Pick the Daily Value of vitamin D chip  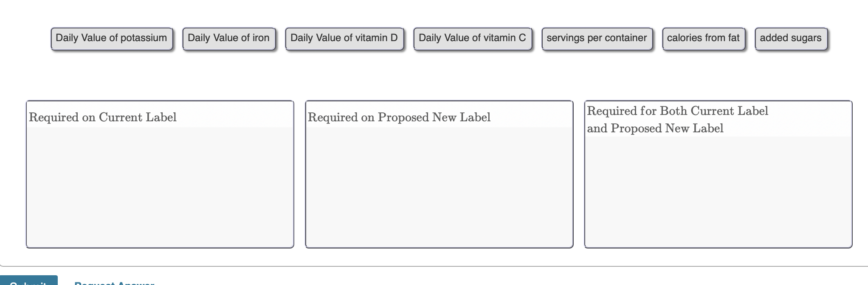(344, 39)
